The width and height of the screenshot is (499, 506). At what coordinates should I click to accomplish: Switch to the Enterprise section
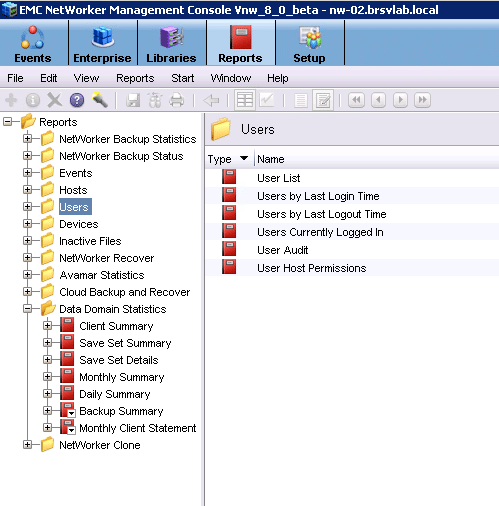click(x=102, y=44)
